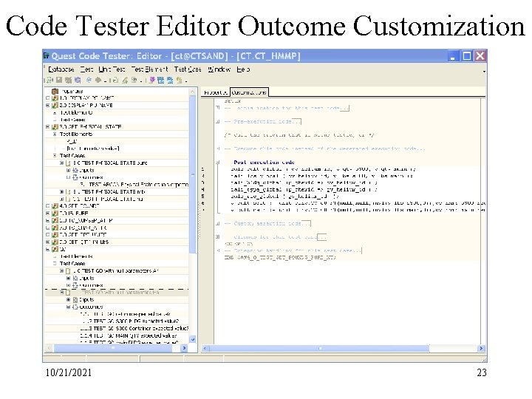The height and width of the screenshot is (399, 532).
Task: Select the 5.0 IS_PURE tree item
Action: point(74,213)
